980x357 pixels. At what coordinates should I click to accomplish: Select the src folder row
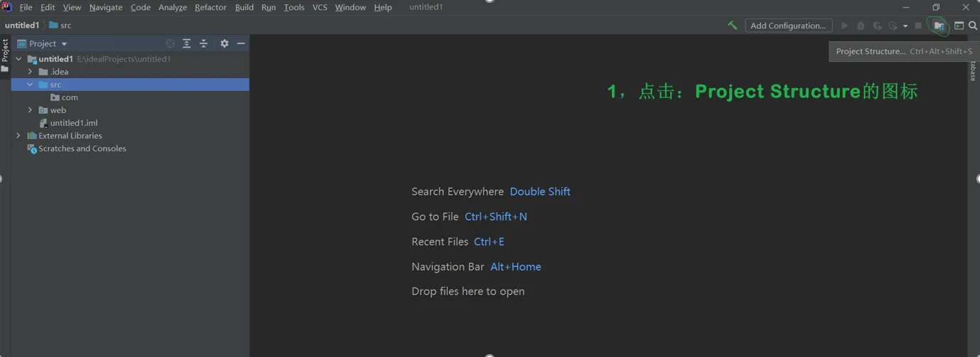(x=130, y=84)
